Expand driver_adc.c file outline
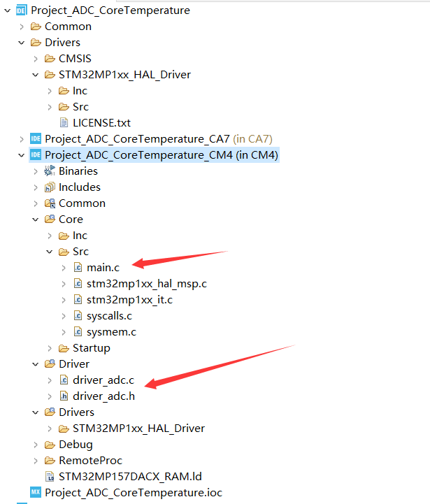430x504 pixels. coord(50,380)
